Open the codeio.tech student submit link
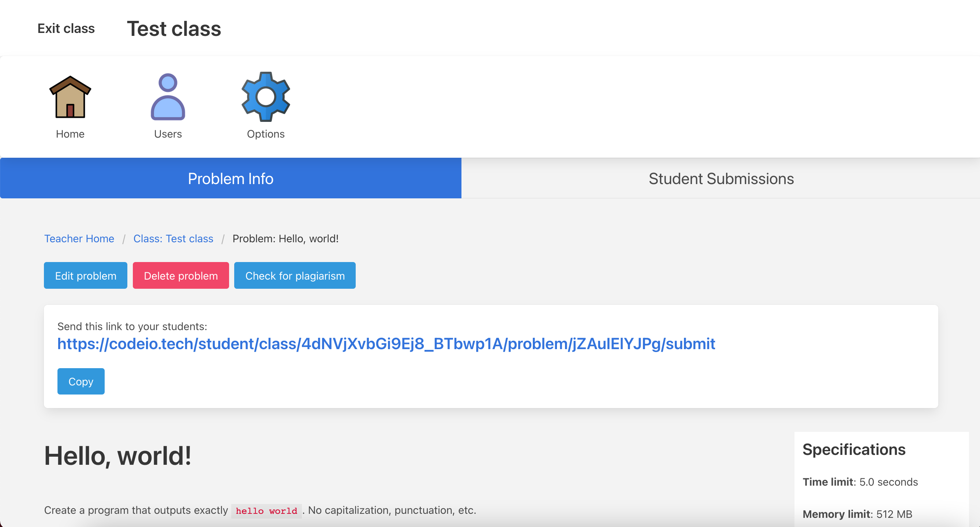 [386, 344]
